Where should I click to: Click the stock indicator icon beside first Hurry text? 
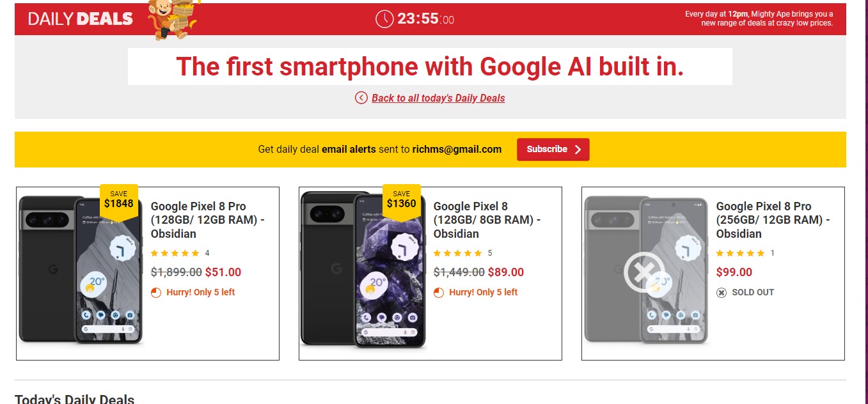pos(156,293)
